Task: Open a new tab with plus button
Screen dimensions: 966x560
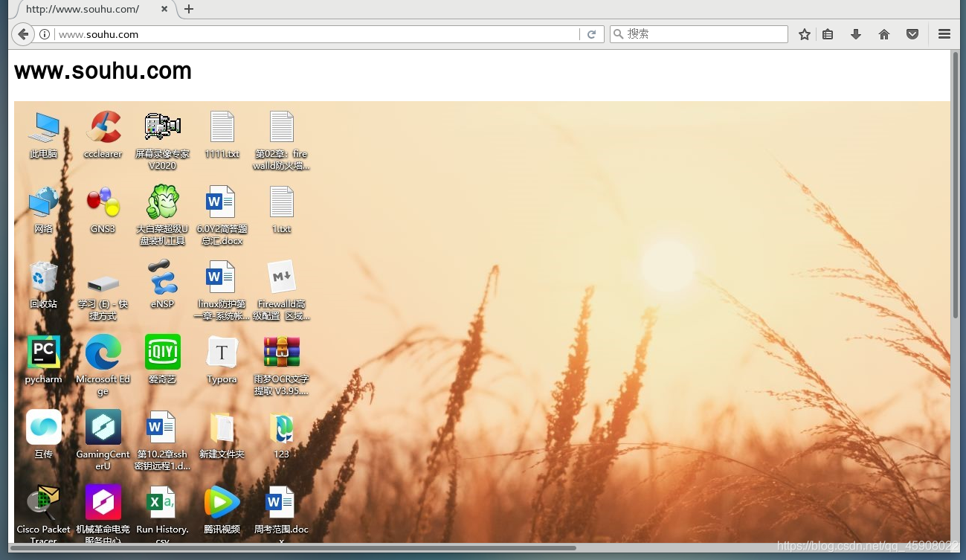Action: (x=189, y=9)
